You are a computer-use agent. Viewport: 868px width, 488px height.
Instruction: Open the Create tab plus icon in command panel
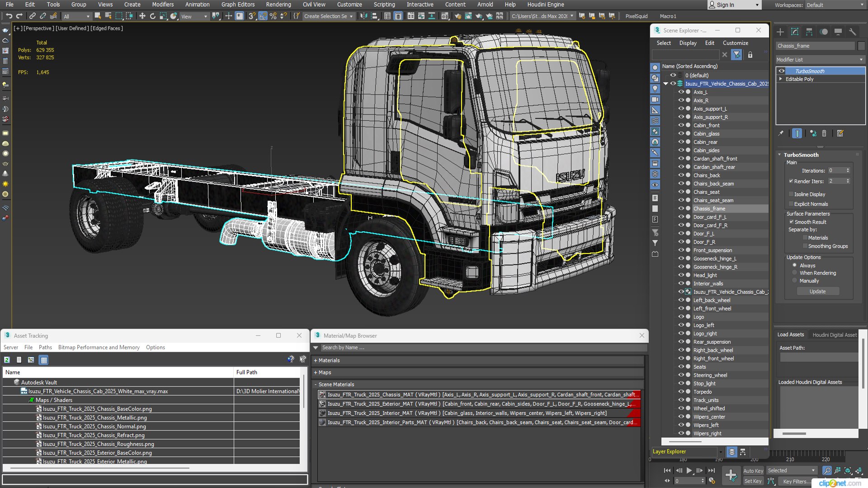click(780, 32)
